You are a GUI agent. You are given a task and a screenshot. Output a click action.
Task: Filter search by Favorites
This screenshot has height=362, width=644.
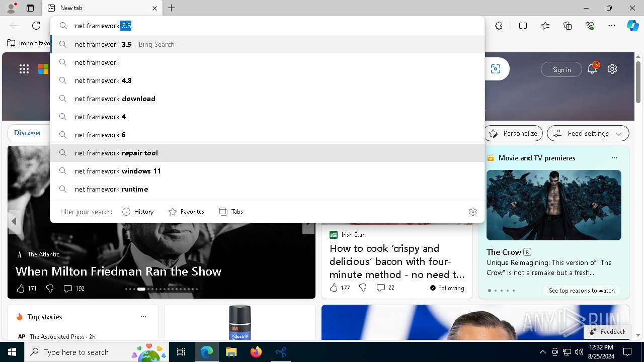[186, 212]
